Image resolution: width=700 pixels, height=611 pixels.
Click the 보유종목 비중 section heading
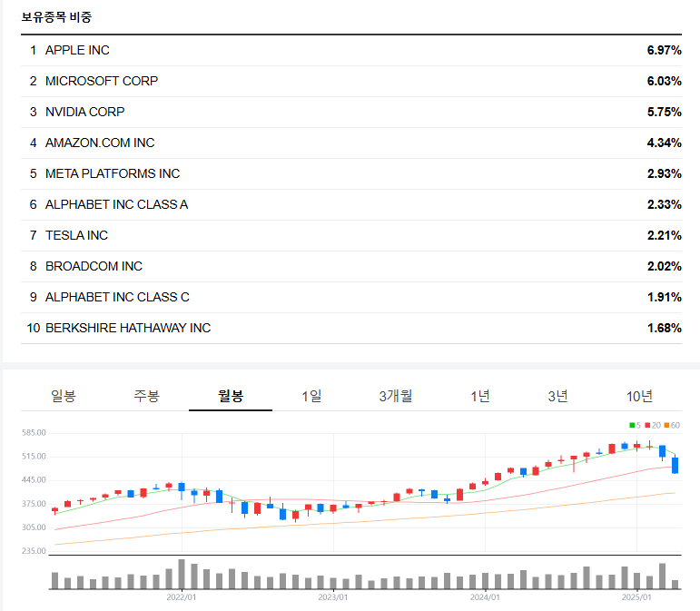pyautogui.click(x=56, y=17)
